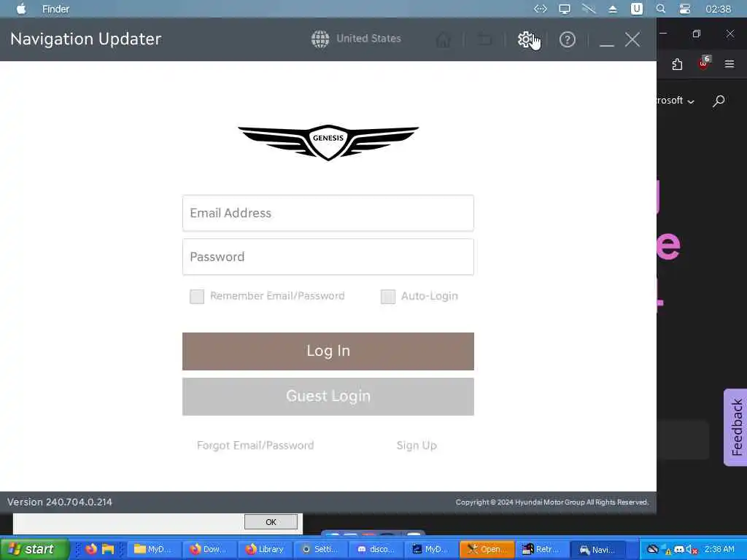Click the Discord tray icon

point(679,550)
